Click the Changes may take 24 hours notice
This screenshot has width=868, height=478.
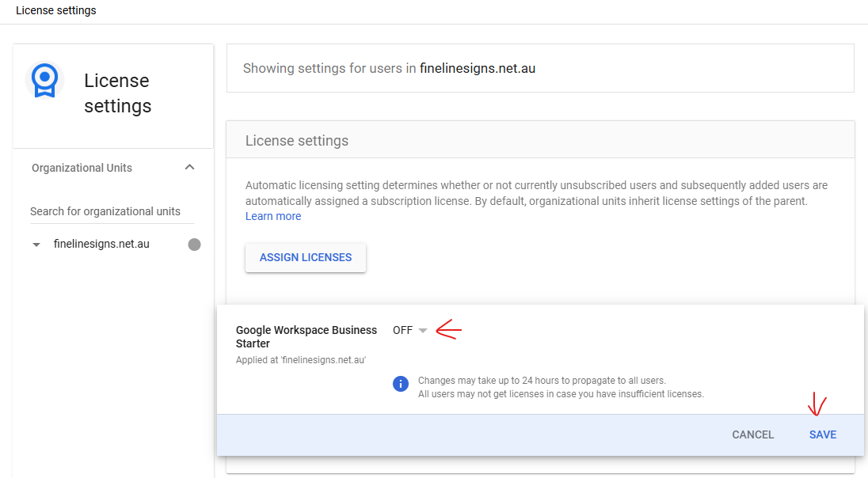pos(542,381)
